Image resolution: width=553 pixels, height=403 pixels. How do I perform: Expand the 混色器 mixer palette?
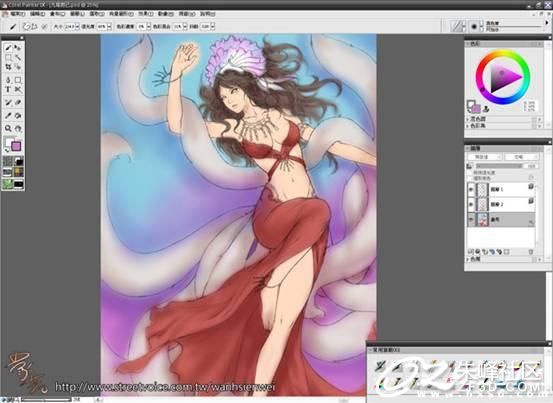click(468, 119)
